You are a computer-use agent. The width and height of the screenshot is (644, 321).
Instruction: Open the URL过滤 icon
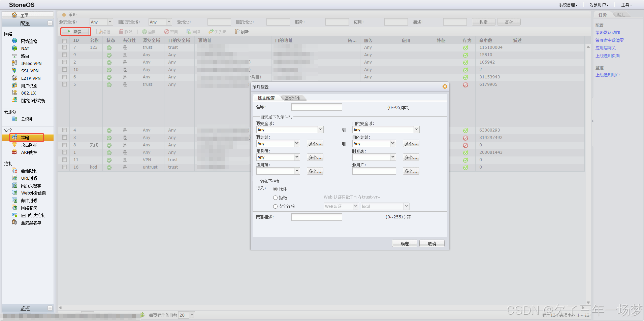[14, 178]
